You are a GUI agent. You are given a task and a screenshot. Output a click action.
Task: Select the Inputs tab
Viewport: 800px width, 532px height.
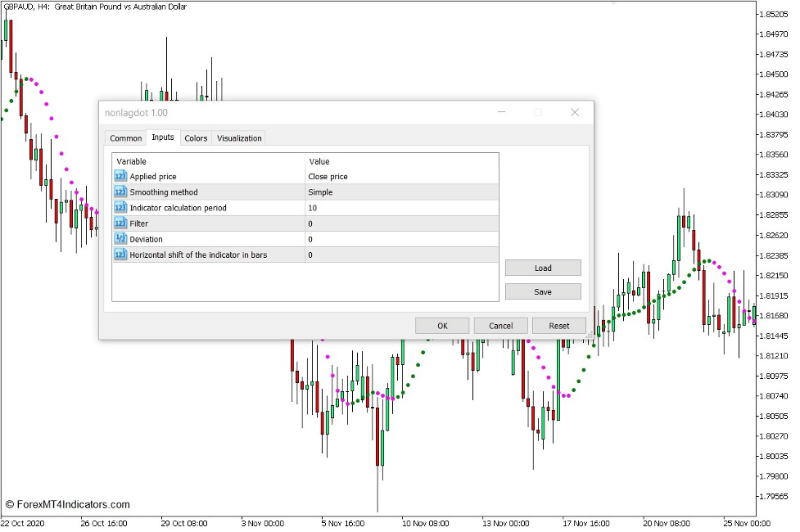point(162,138)
